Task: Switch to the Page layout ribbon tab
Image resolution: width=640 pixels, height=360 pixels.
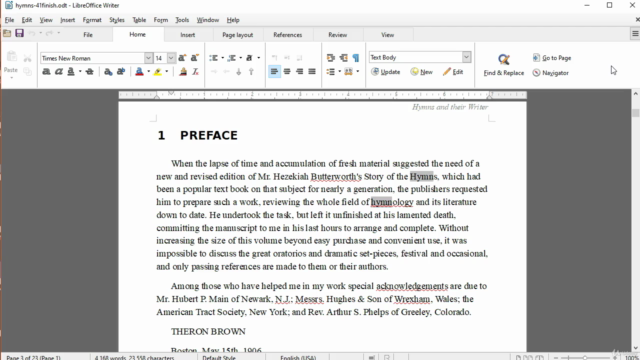Action: click(238, 35)
